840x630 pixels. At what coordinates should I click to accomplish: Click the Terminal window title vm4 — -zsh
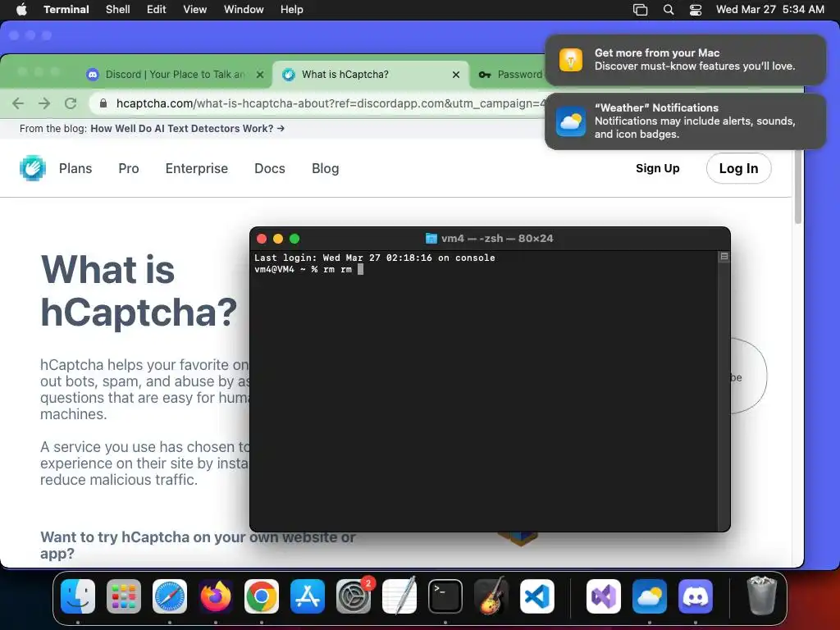point(497,239)
